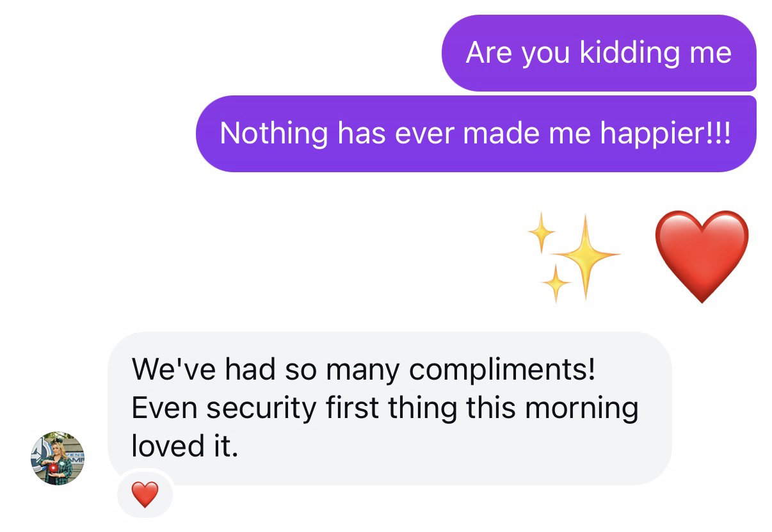Select the "Are you kidding me" bubble
The image size is (772, 532).
point(599,52)
